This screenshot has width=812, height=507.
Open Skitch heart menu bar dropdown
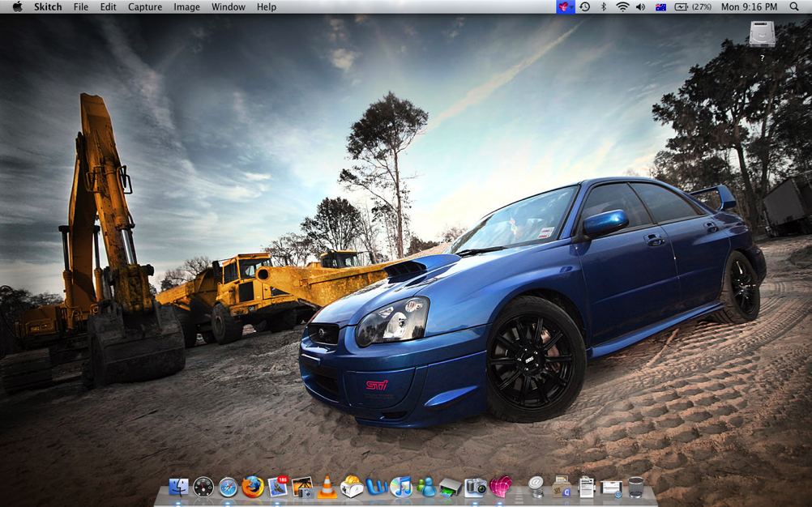565,6
